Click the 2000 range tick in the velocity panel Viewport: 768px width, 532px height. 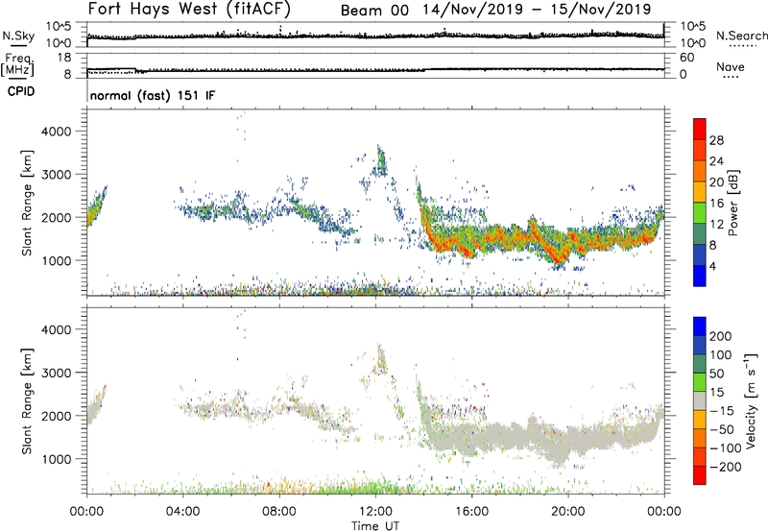56,416
